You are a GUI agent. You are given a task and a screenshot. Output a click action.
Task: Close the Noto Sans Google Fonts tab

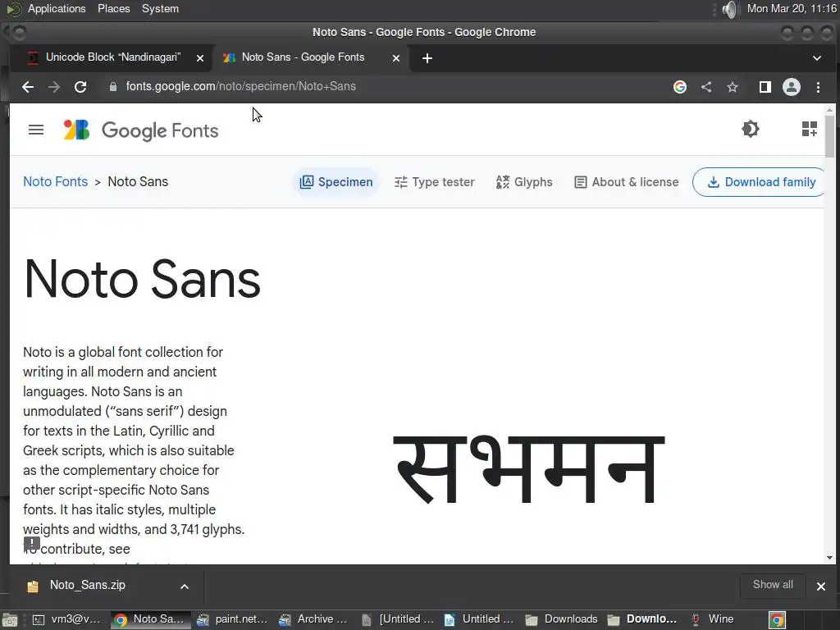[396, 58]
